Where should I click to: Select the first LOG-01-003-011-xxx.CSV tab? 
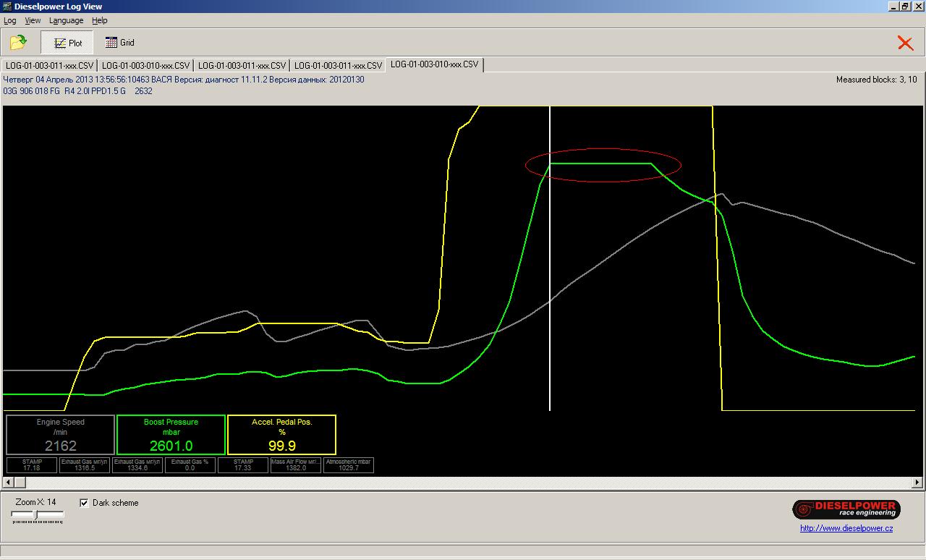pos(48,65)
